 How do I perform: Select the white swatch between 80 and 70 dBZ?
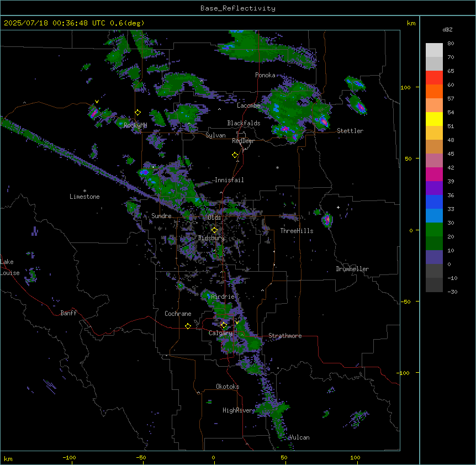434,50
